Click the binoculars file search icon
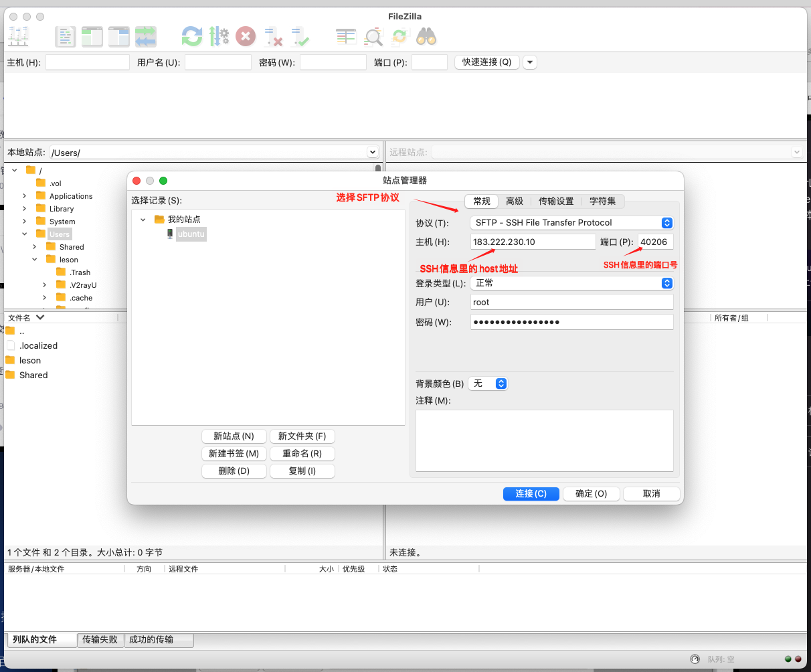The height and width of the screenshot is (672, 811). click(426, 36)
